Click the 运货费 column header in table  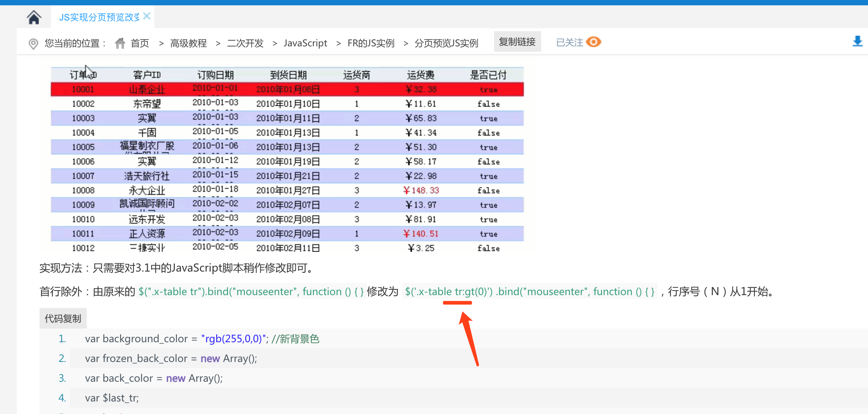[x=421, y=75]
